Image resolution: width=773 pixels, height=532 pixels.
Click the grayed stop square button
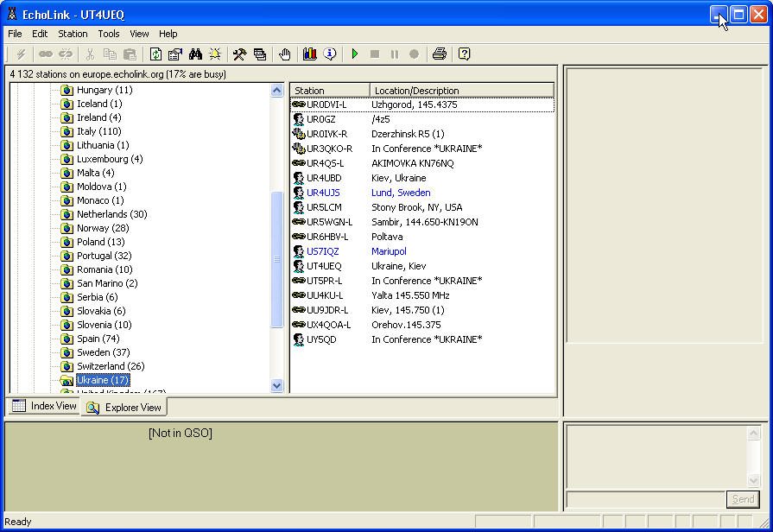pyautogui.click(x=375, y=54)
